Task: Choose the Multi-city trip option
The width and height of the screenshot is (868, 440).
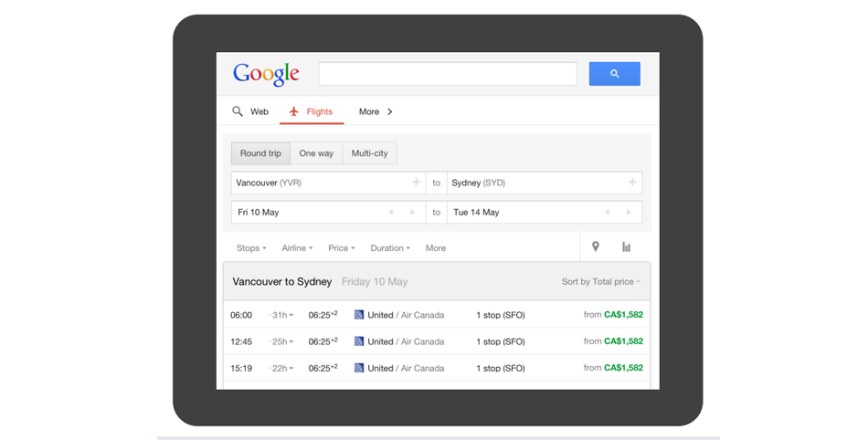Action: (369, 153)
